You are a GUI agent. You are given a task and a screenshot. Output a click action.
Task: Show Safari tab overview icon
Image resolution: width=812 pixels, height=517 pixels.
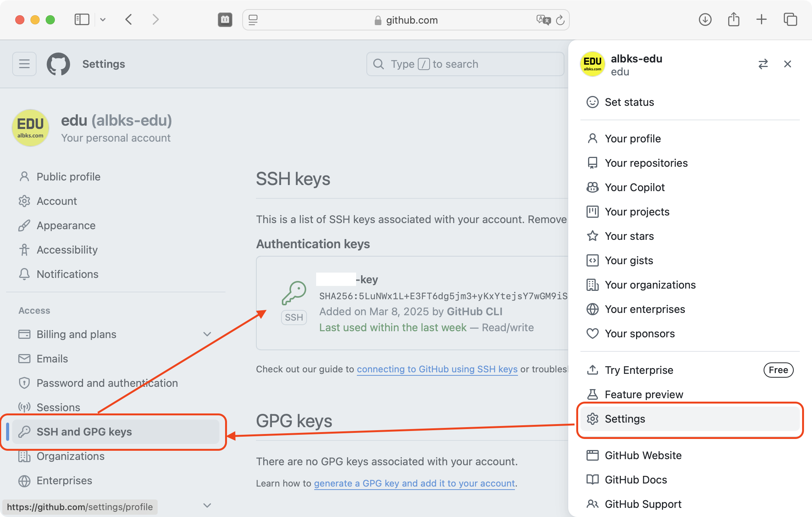(790, 19)
